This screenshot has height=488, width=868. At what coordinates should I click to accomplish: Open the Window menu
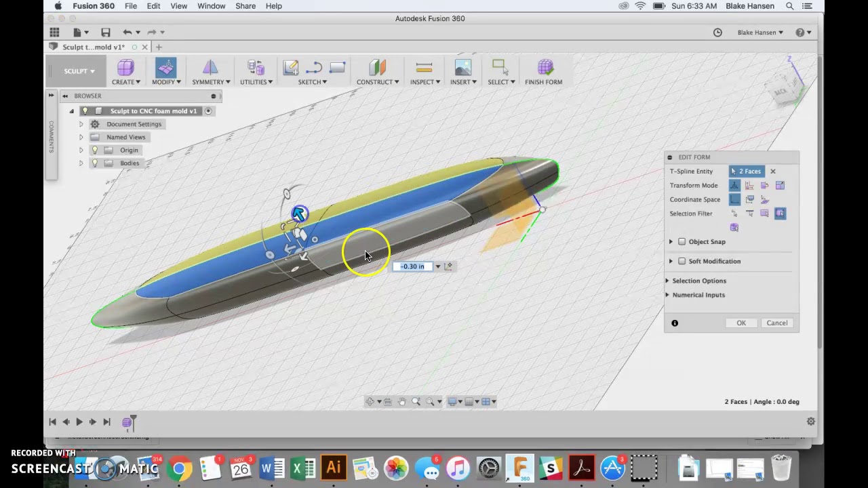211,6
